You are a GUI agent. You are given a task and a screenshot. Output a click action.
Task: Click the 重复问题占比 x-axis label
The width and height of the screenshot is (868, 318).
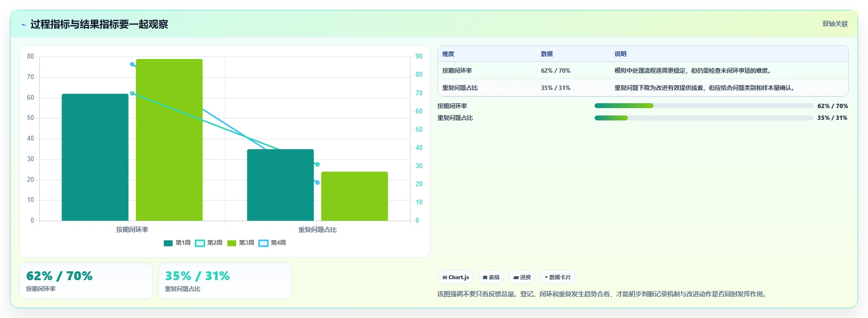tap(318, 230)
